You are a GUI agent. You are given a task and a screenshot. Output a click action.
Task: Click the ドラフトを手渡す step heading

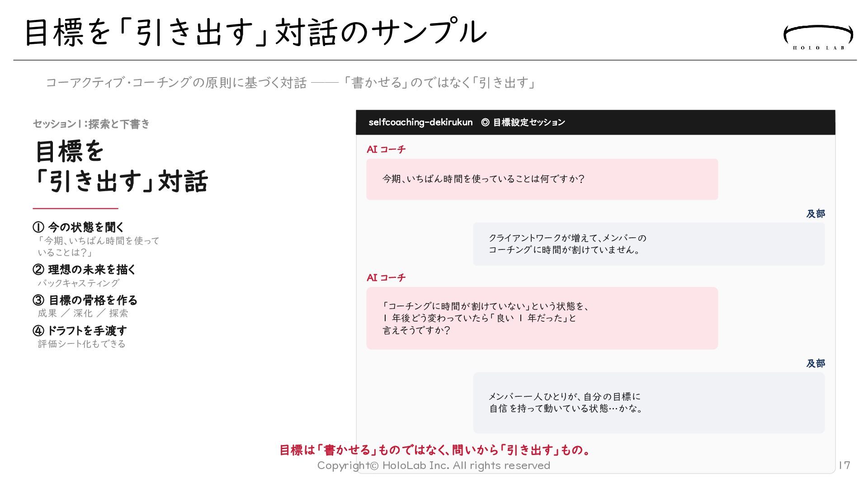click(x=87, y=331)
